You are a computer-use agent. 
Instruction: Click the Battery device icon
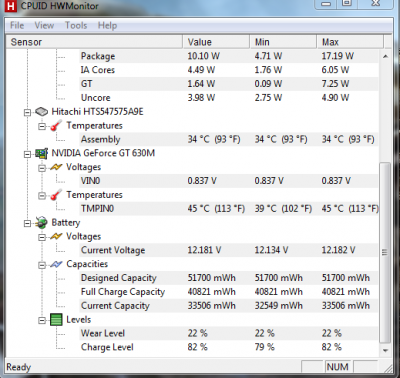41,223
